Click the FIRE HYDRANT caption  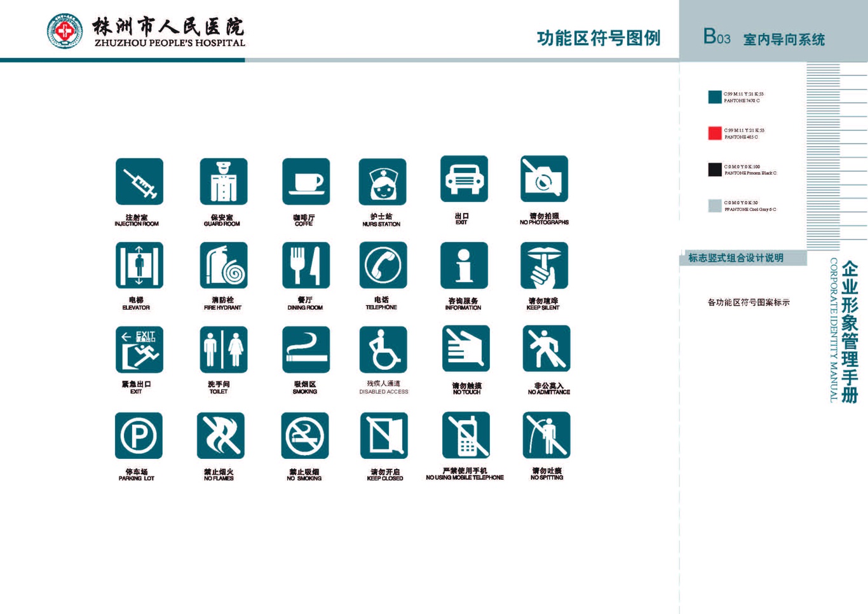point(222,308)
